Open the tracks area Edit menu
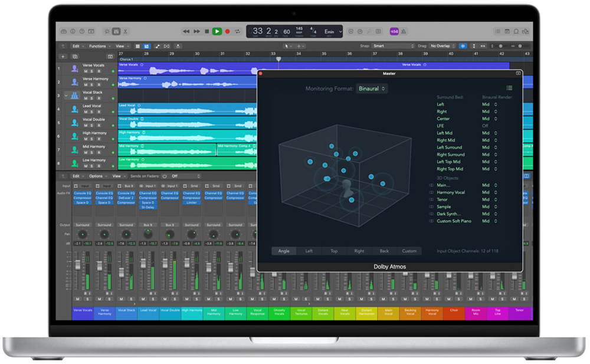This screenshot has height=364, width=590. pos(78,46)
